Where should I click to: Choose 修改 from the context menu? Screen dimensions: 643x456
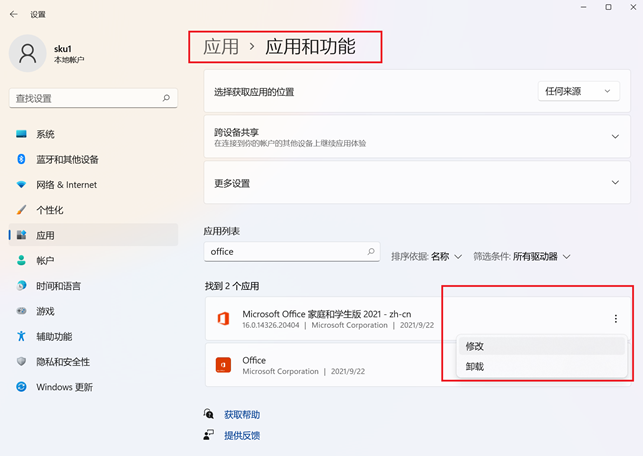[476, 346]
